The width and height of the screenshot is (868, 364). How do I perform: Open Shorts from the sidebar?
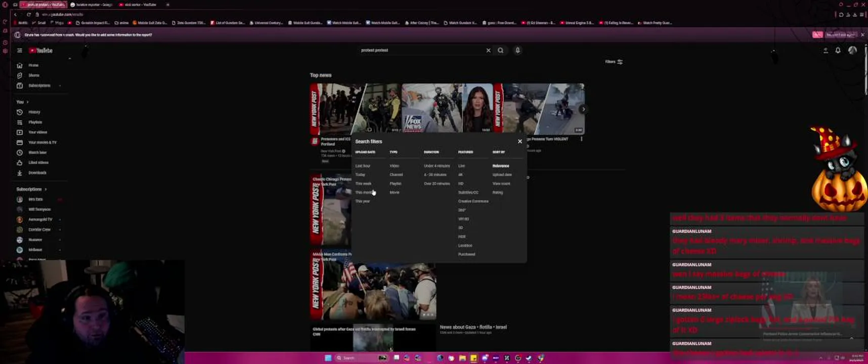coord(33,75)
